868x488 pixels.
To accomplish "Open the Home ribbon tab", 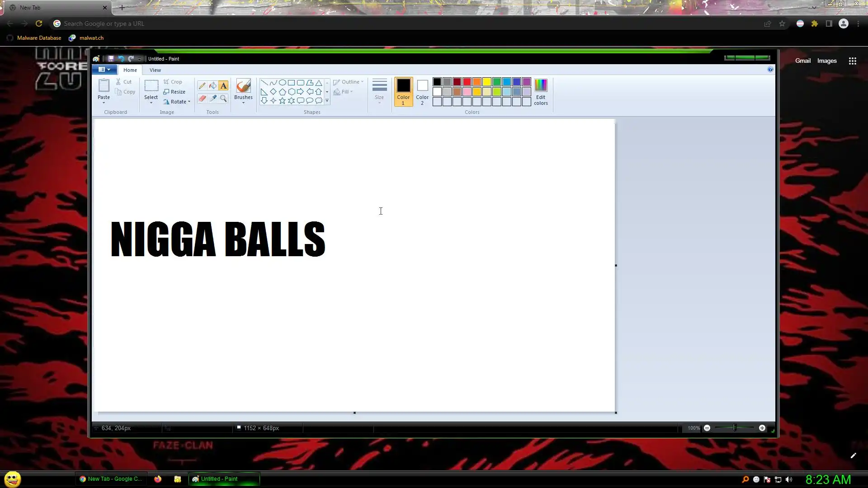I will pyautogui.click(x=130, y=70).
